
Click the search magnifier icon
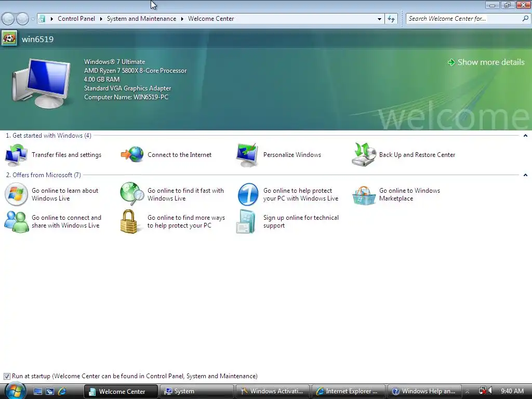pyautogui.click(x=525, y=18)
